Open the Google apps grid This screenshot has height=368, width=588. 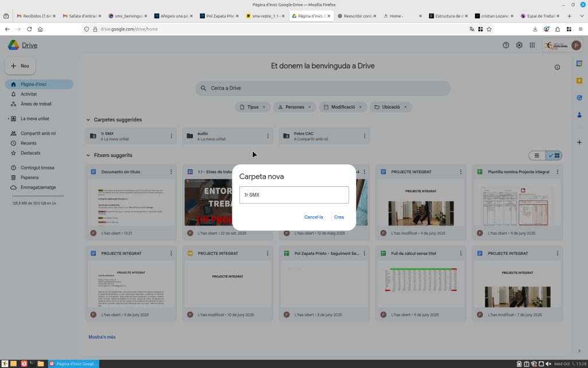[532, 45]
